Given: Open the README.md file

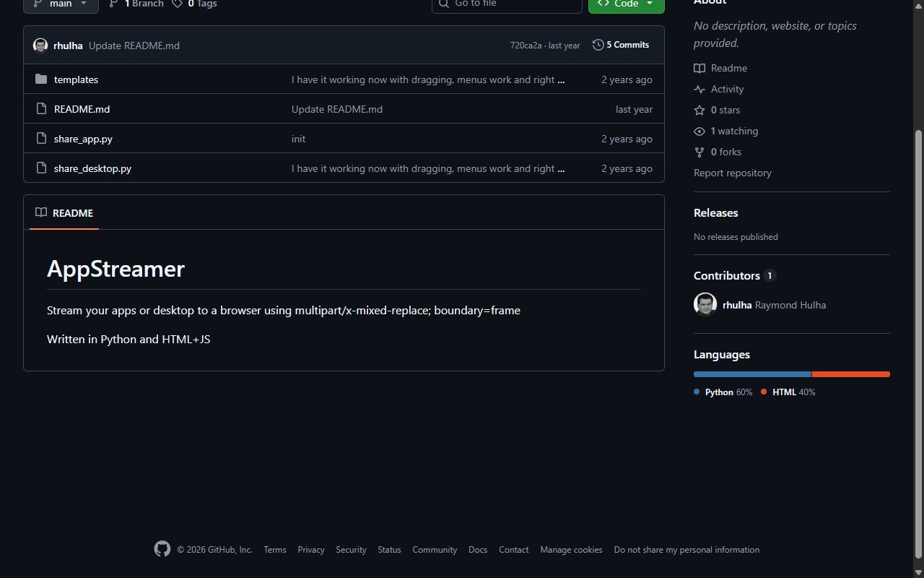Looking at the screenshot, I should click(82, 109).
